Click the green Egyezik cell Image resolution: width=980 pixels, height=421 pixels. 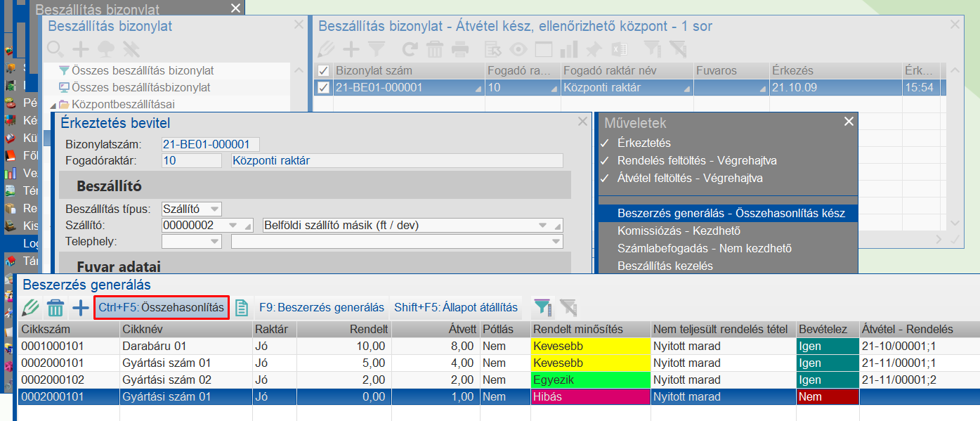pos(590,380)
